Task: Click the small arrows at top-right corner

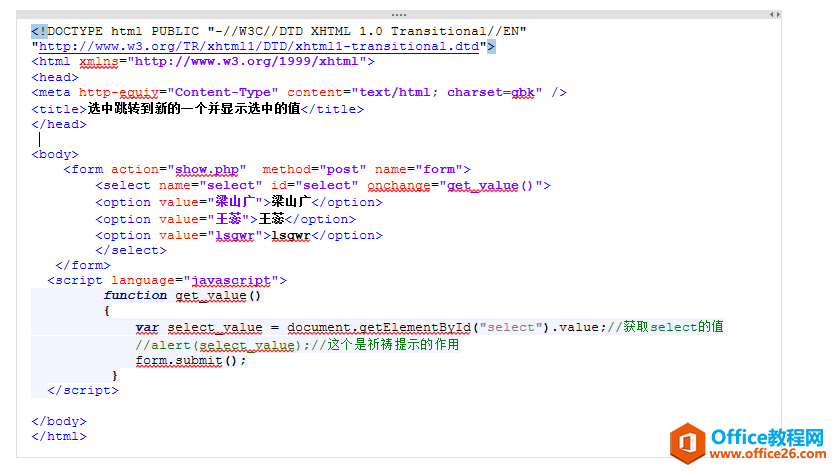Action: coord(773,15)
